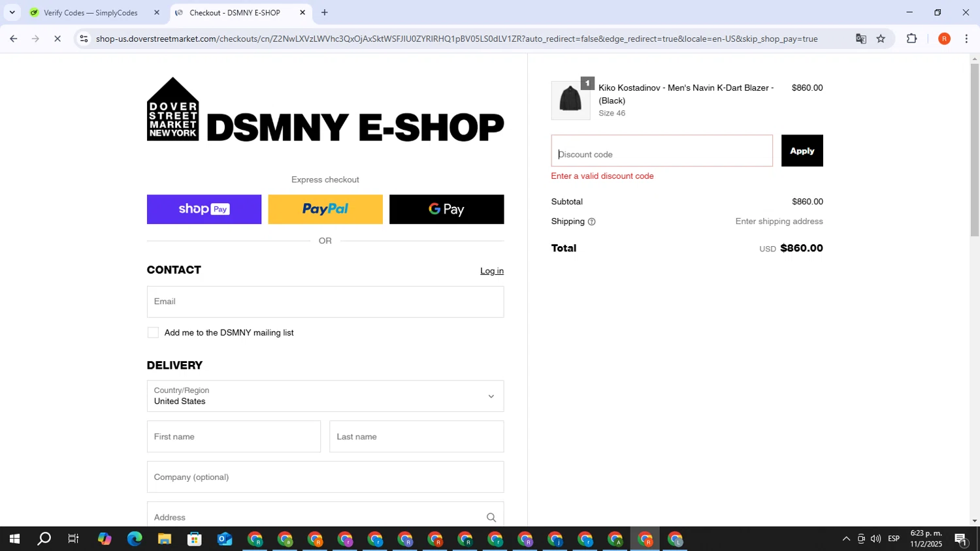Image resolution: width=980 pixels, height=551 pixels.
Task: Open Windows taskbar search
Action: [x=44, y=539]
